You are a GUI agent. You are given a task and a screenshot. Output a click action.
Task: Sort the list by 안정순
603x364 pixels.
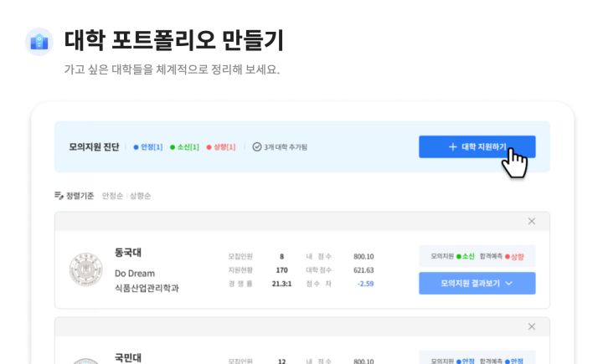[x=112, y=196]
